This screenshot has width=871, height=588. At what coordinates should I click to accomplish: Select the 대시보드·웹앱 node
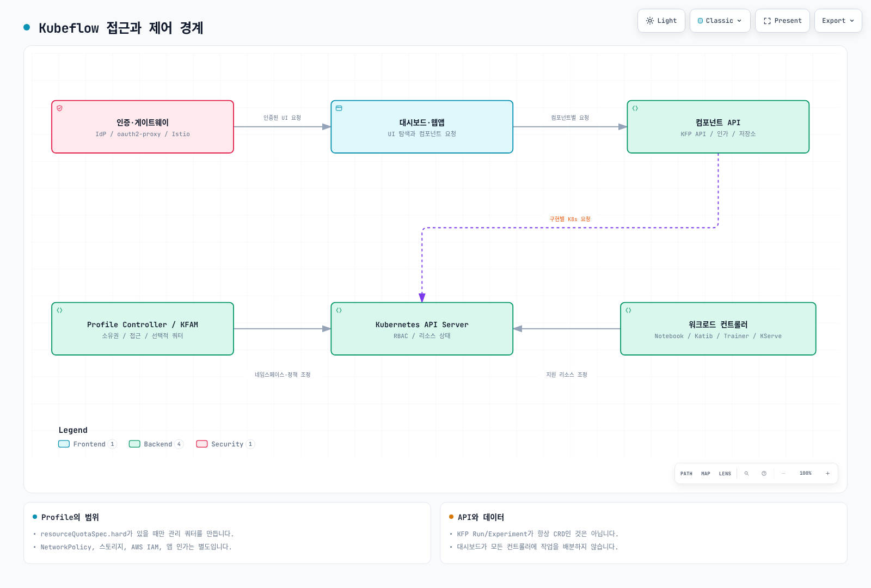coord(422,127)
